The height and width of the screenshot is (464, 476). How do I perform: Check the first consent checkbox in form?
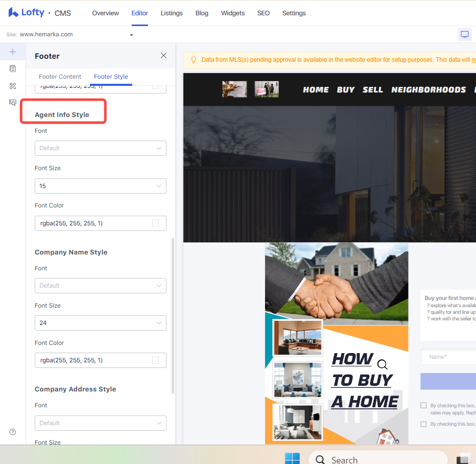[x=423, y=405]
